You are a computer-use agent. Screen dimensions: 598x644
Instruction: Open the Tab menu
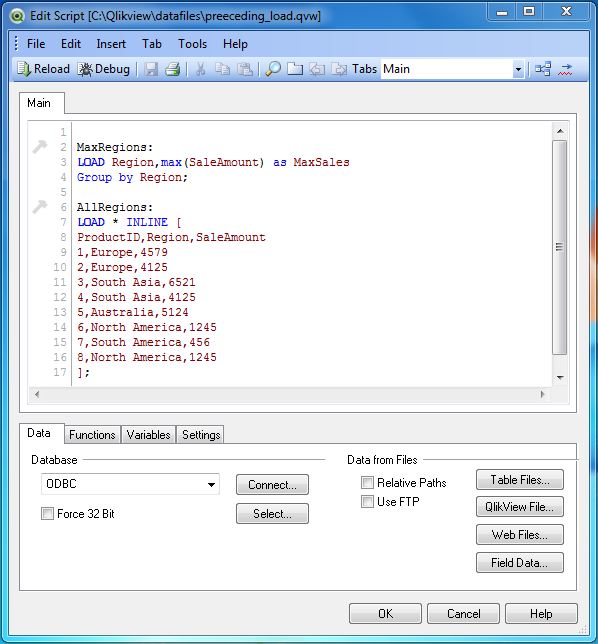(152, 44)
